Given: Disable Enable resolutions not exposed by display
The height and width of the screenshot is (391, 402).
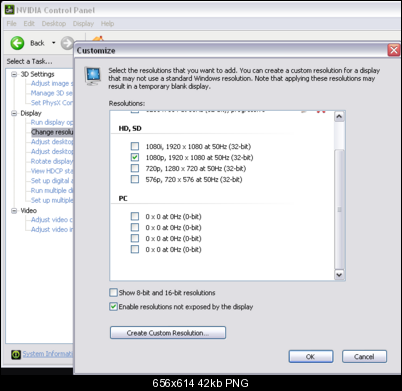Looking at the screenshot, I should point(113,307).
